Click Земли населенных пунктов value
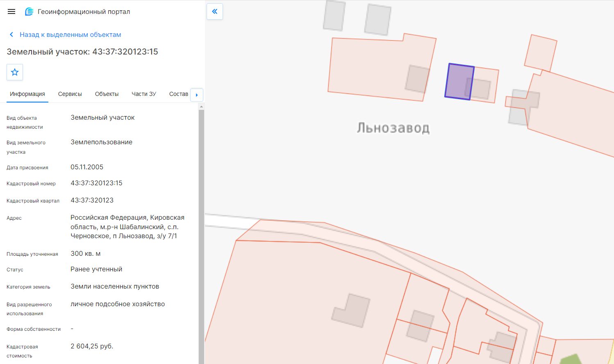 tap(115, 287)
